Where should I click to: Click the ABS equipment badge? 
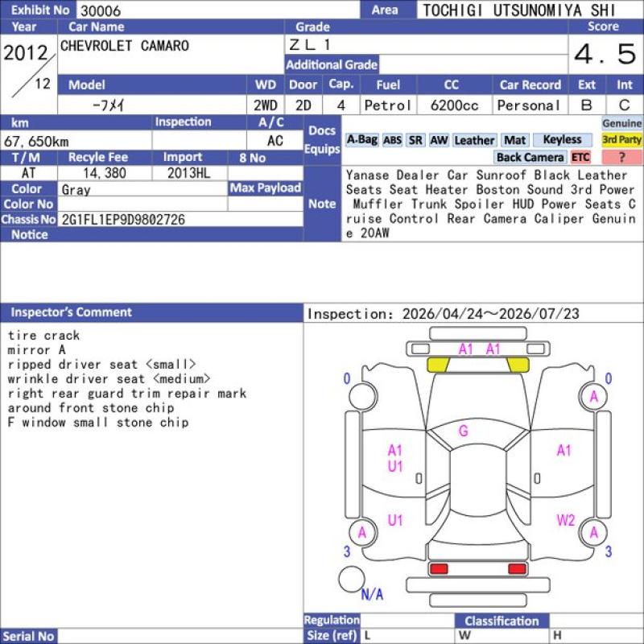393,140
